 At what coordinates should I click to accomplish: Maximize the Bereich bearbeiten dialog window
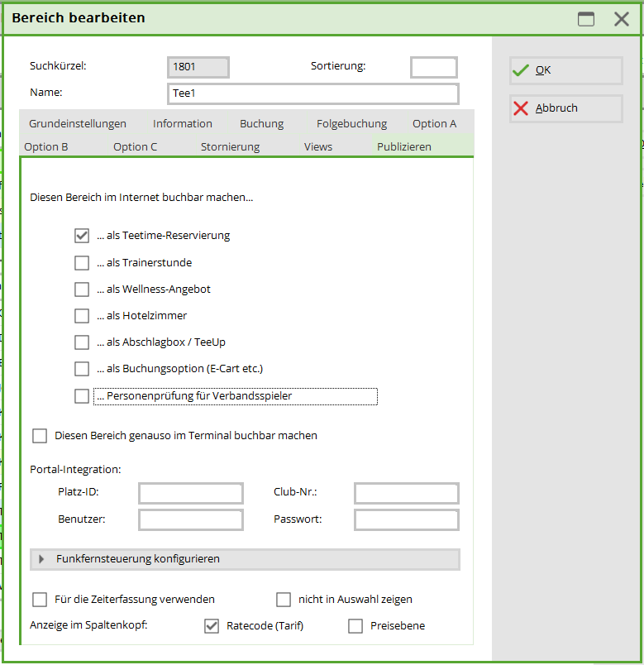586,19
